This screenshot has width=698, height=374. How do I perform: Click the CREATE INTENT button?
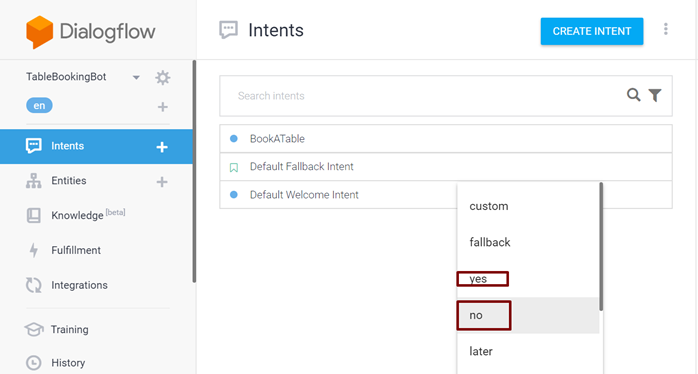(x=592, y=31)
